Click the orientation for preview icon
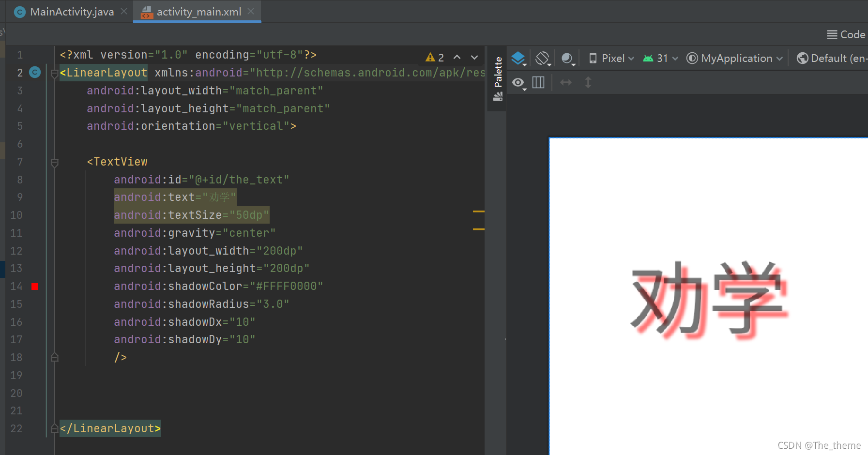This screenshot has height=455, width=868. (543, 59)
